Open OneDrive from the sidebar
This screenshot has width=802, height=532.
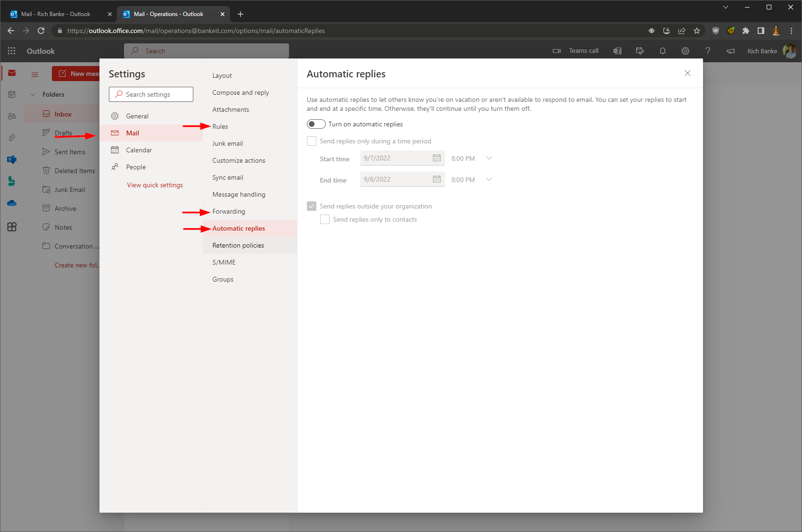click(x=11, y=203)
